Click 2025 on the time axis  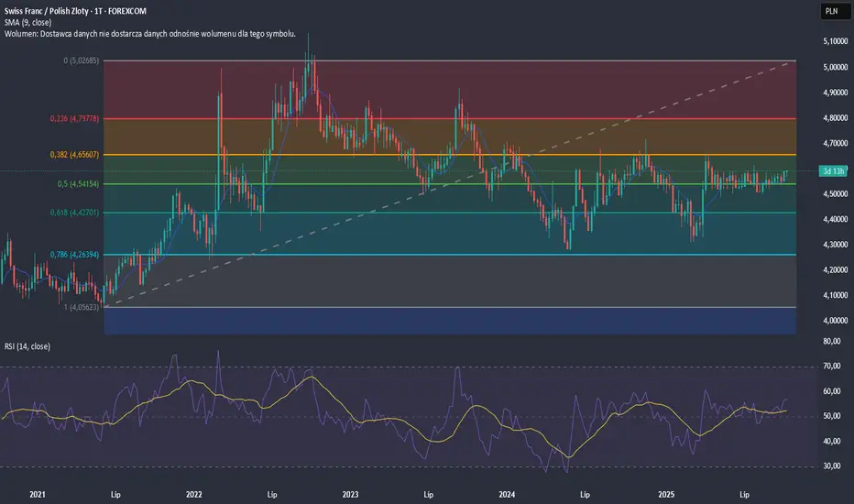[x=664, y=494]
